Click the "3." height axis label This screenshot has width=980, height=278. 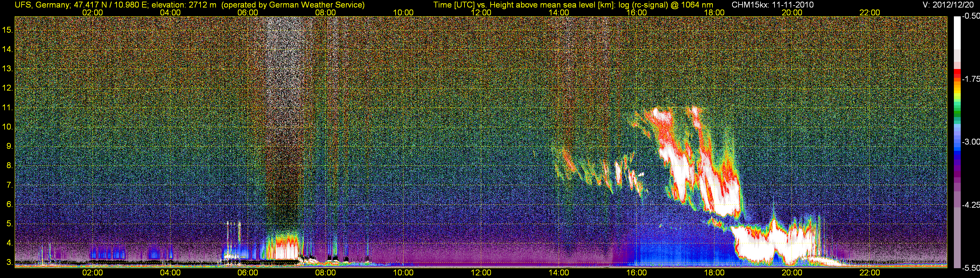tap(10, 262)
